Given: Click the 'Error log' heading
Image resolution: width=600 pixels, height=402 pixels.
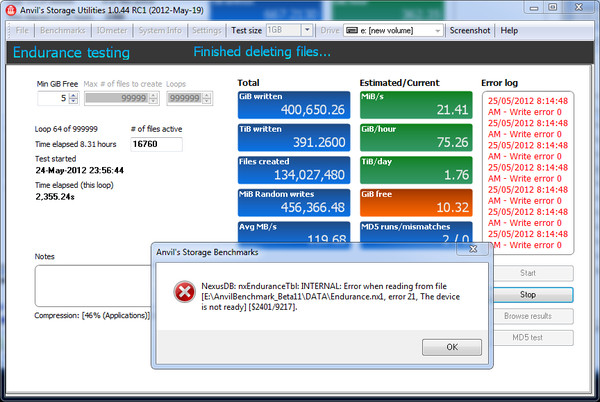Looking at the screenshot, I should (x=499, y=83).
